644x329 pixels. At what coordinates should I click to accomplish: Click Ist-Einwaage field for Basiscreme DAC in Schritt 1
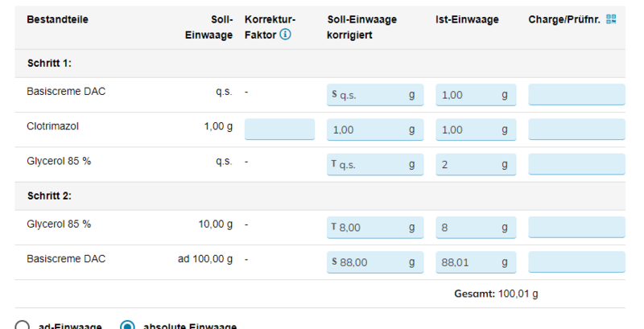[476, 95]
